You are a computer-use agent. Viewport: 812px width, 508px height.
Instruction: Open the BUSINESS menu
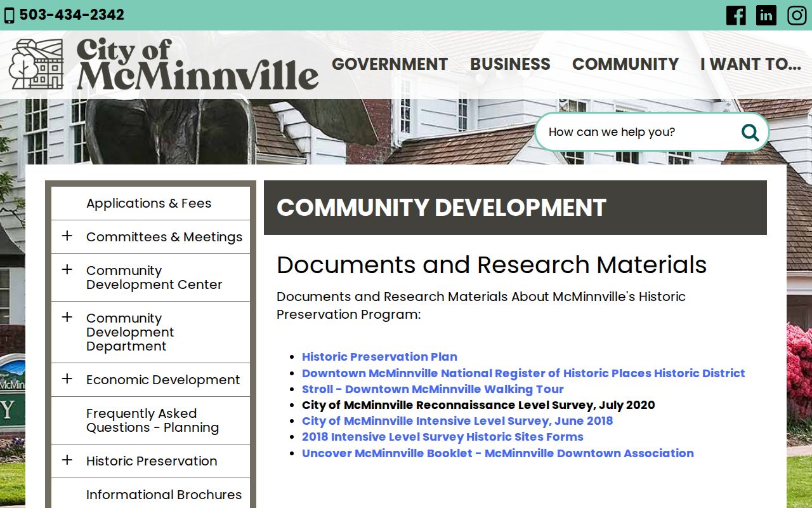pos(510,64)
